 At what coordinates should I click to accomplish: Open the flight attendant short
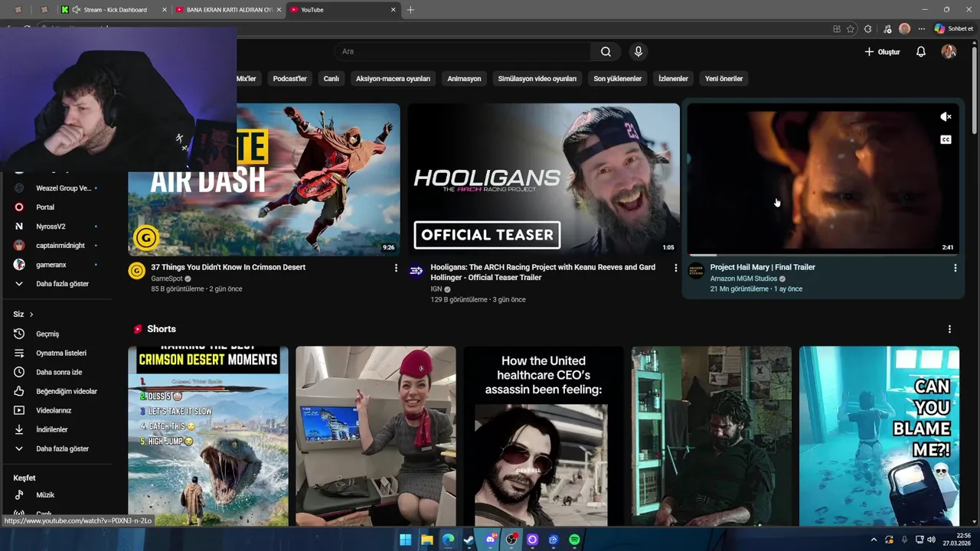[x=376, y=436]
